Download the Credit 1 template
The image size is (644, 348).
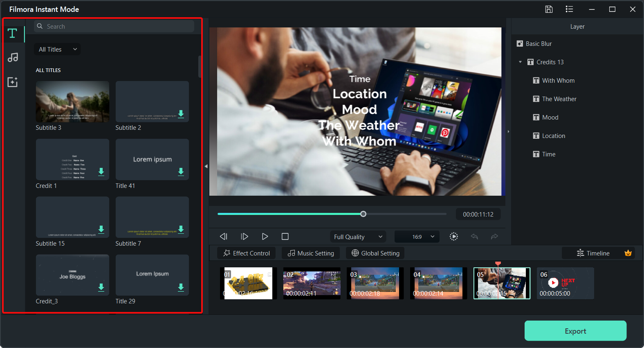tap(101, 172)
